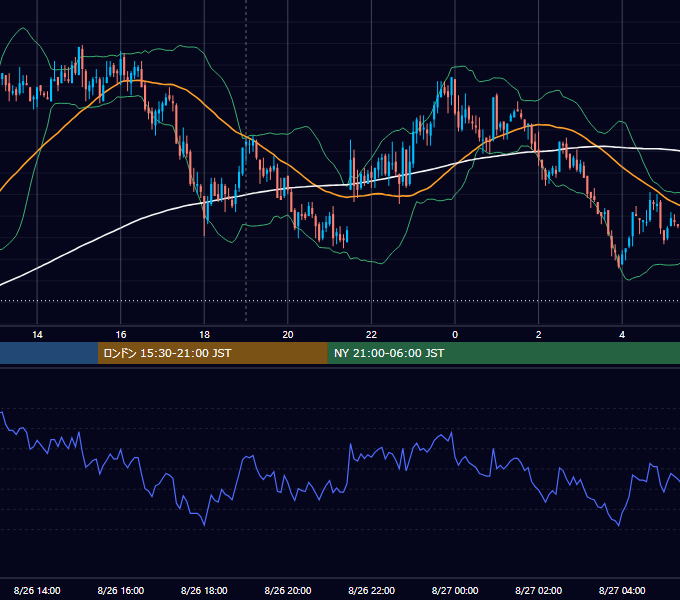Image resolution: width=680 pixels, height=600 pixels.
Task: Click the 8/27 04:00 date label
Action: click(x=622, y=590)
